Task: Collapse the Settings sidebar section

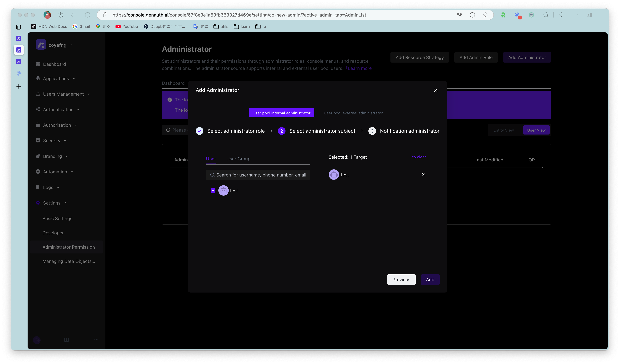Action: click(52, 203)
